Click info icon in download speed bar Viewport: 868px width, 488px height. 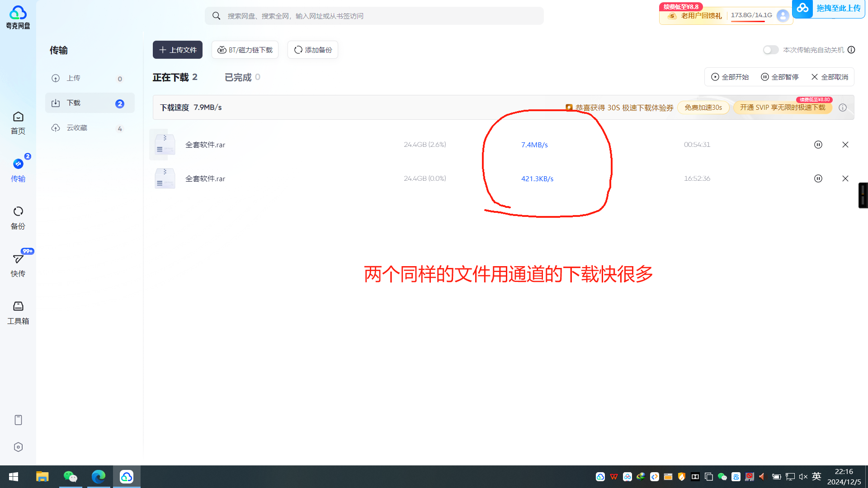point(843,108)
